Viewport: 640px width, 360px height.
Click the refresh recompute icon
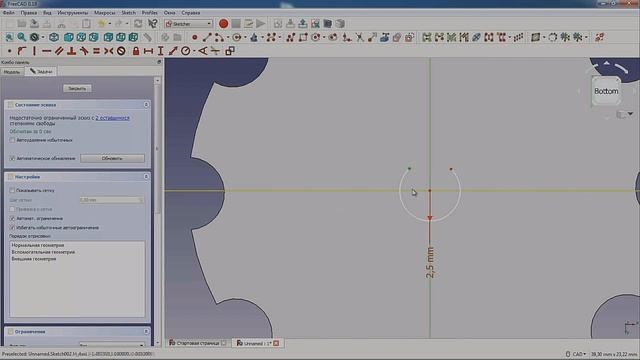pyautogui.click(x=138, y=24)
